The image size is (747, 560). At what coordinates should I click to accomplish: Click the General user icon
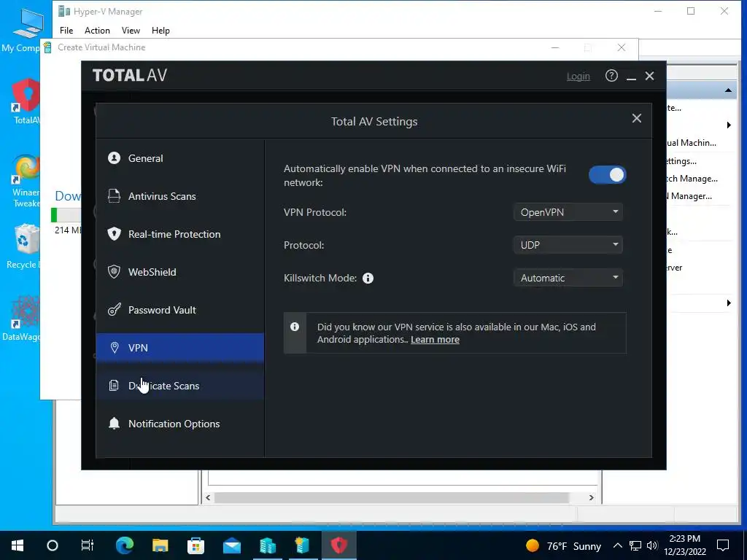[x=114, y=157]
